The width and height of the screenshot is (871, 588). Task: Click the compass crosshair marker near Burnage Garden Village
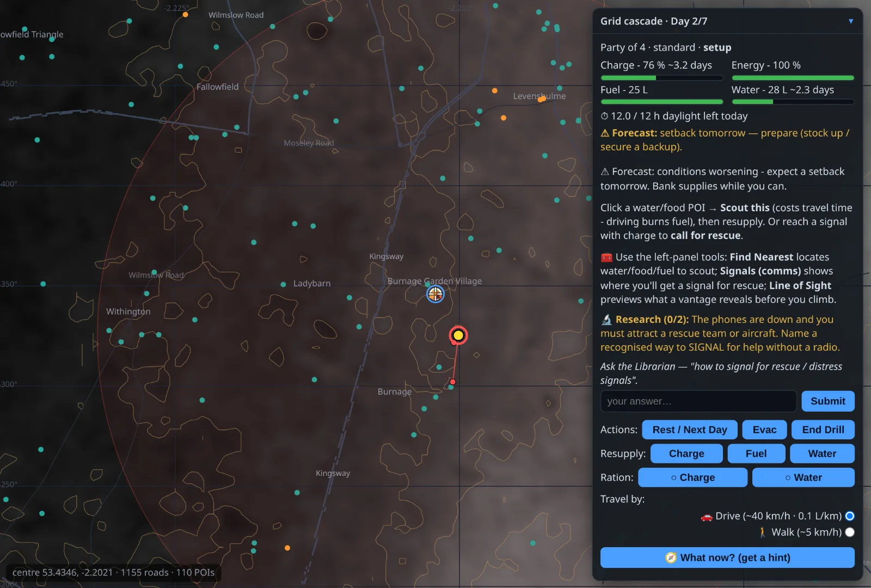click(435, 295)
